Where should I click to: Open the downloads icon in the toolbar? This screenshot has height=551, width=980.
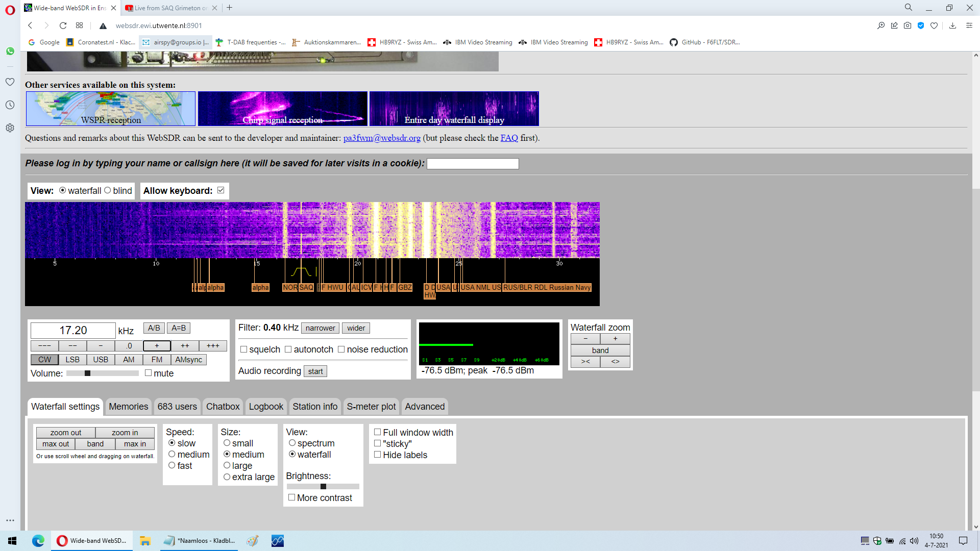952,26
